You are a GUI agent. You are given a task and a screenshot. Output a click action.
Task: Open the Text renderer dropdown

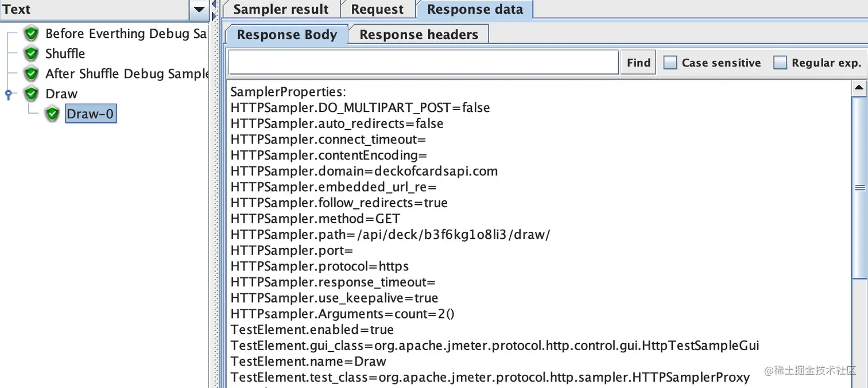click(199, 10)
